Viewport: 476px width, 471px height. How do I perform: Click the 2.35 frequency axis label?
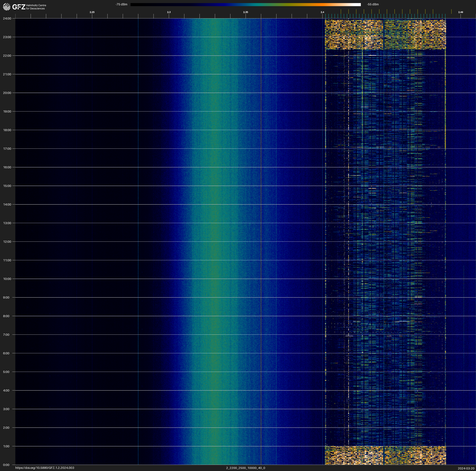246,12
